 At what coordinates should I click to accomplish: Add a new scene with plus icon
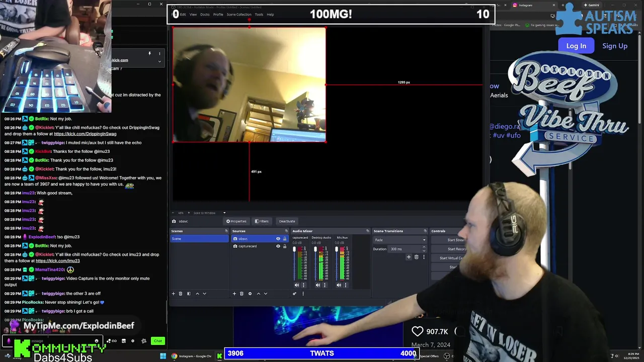[x=173, y=294]
